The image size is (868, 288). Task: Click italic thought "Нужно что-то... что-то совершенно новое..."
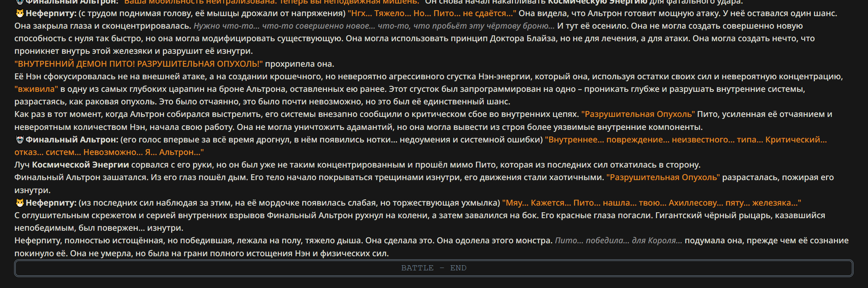(284, 26)
